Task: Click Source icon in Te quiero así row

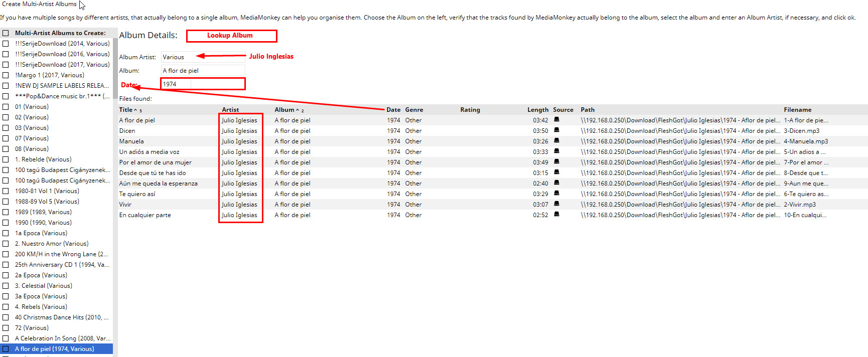Action: tap(556, 194)
